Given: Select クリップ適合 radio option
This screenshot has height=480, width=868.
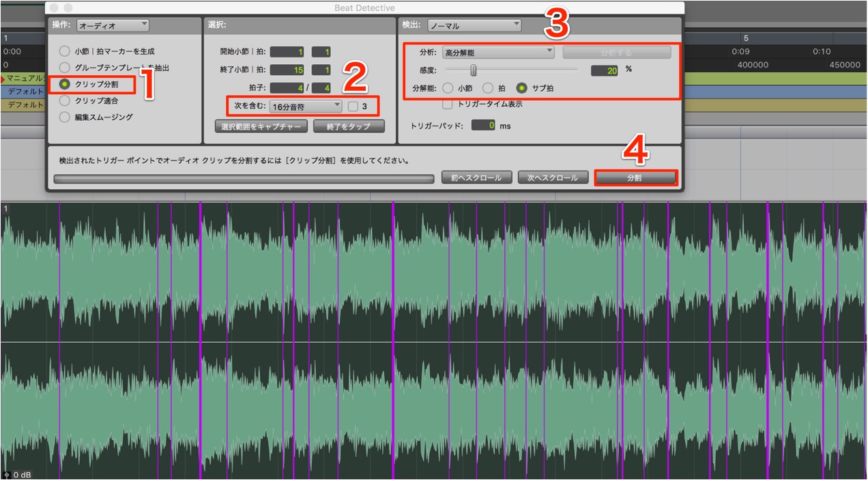Looking at the screenshot, I should [64, 100].
